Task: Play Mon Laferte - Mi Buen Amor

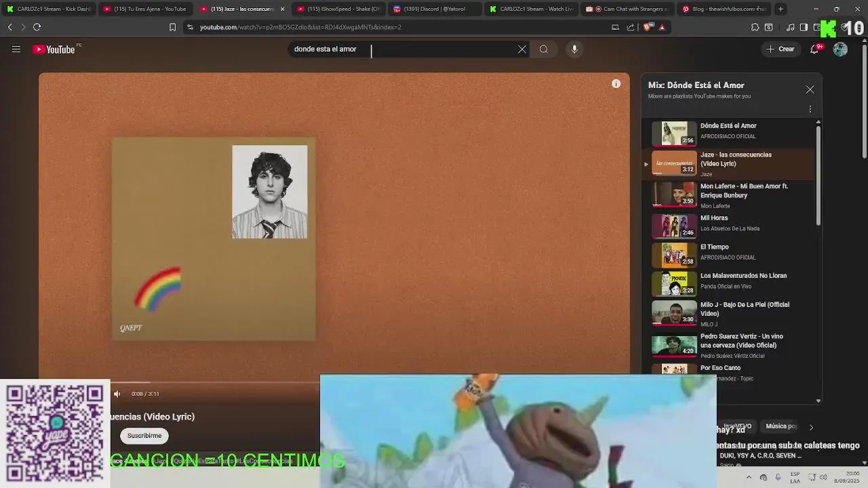Action: click(x=729, y=195)
